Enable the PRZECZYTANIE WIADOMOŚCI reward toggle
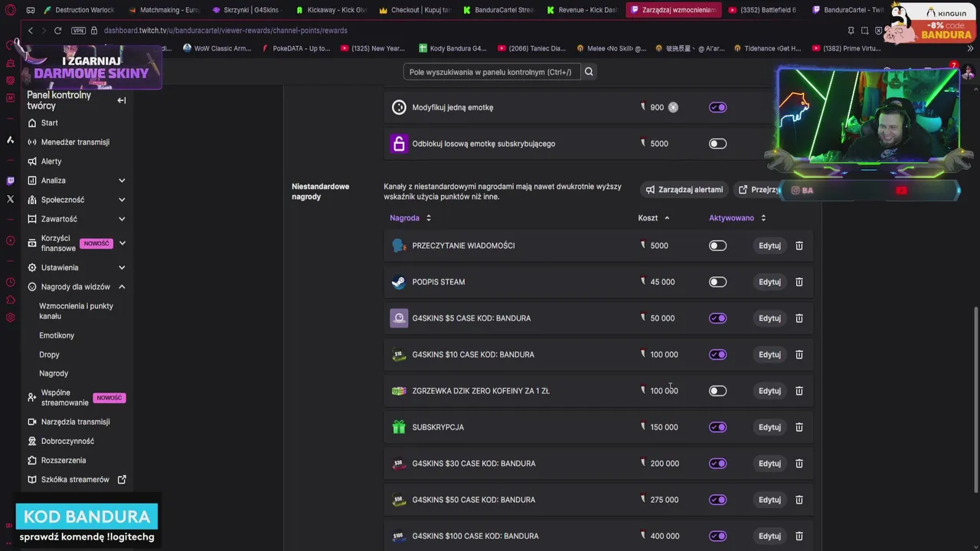Screen dimensions: 980x551 pos(717,246)
